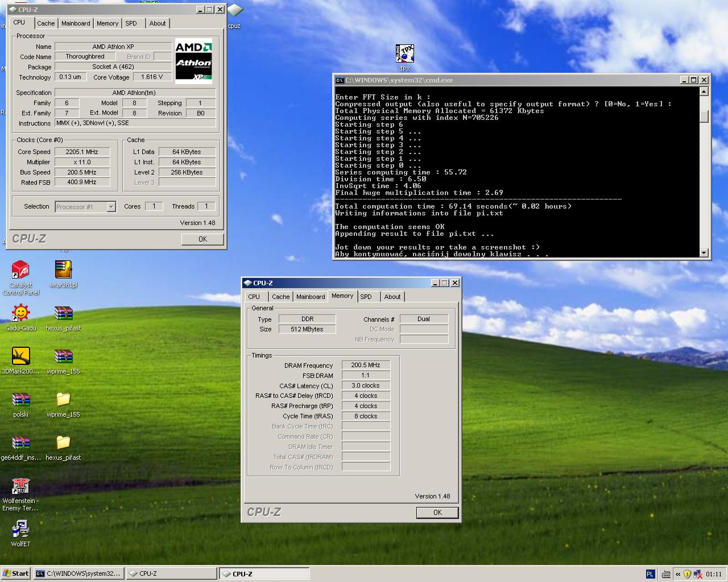This screenshot has width=728, height=582.
Task: Open About tab in top CPU-Z window
Action: coord(158,23)
